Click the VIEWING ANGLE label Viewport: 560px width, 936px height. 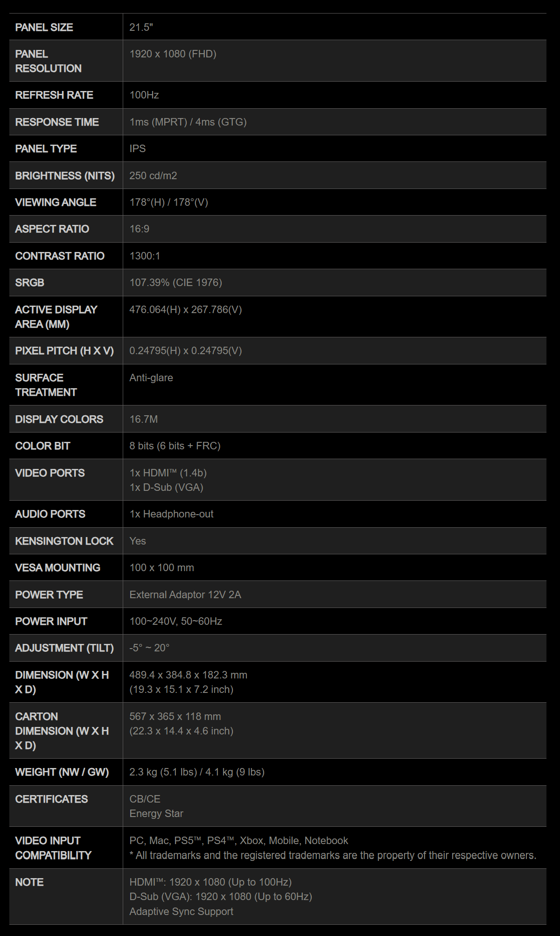(x=56, y=203)
